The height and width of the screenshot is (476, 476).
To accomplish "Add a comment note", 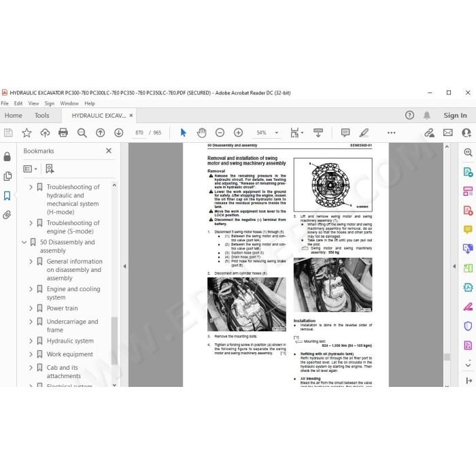I will [x=345, y=133].
